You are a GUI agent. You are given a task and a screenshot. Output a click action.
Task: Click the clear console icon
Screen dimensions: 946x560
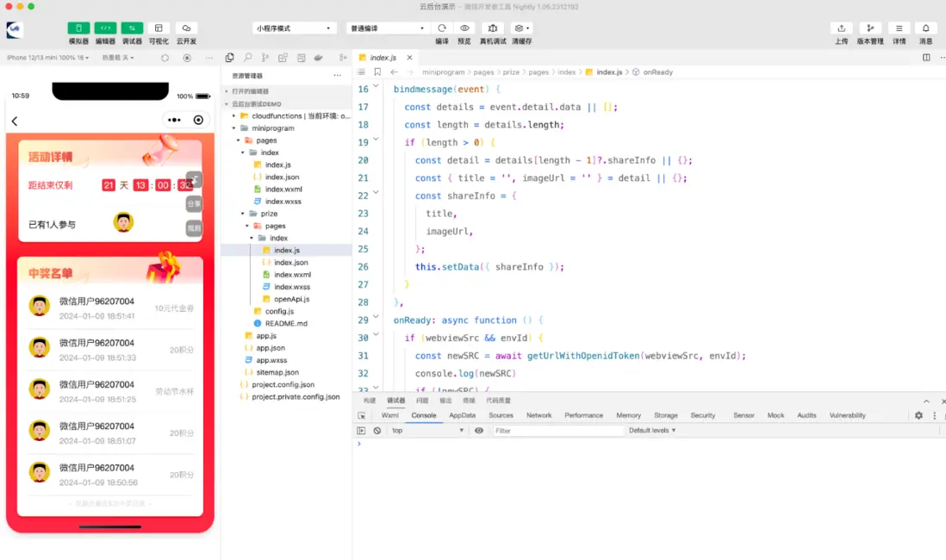tap(377, 431)
